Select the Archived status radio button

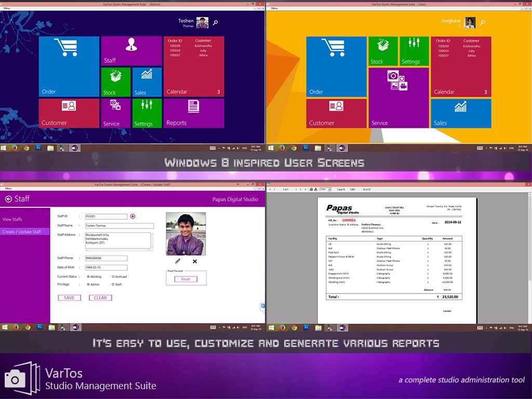(113, 276)
